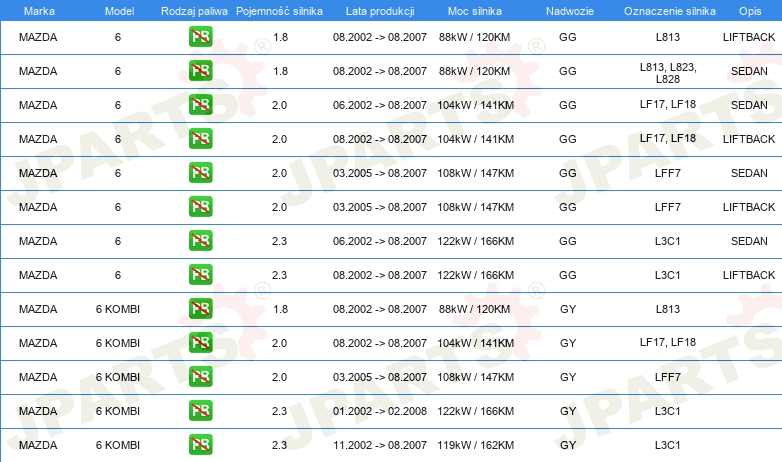Select engine code 'L813, L823, L828' cell

(668, 73)
